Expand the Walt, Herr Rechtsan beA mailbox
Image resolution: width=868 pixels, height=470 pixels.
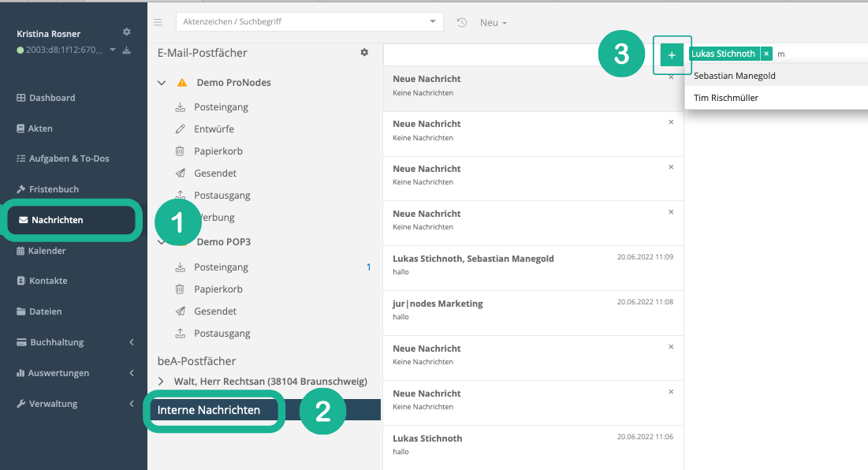coord(162,382)
